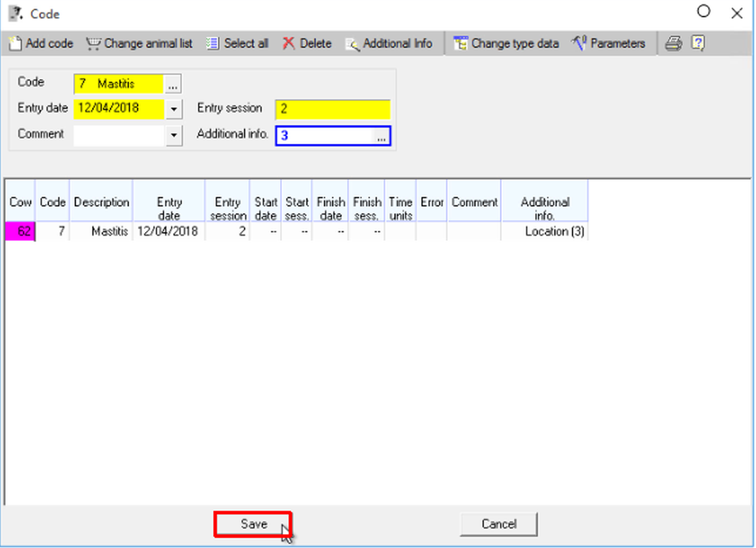Click the code 7 cell in table row
756x548 pixels.
(x=53, y=231)
